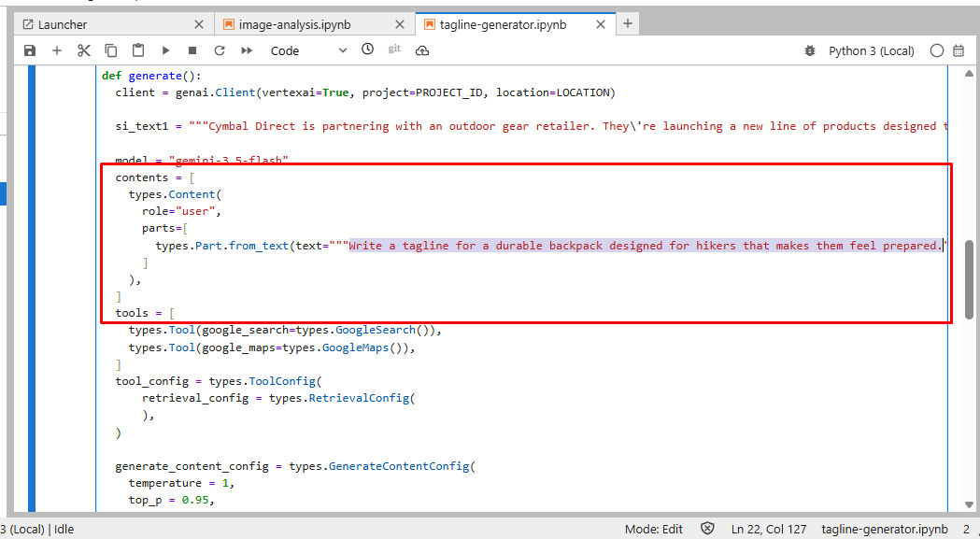Close the image-analysis.ipynb tab
The image size is (980, 539).
[400, 24]
